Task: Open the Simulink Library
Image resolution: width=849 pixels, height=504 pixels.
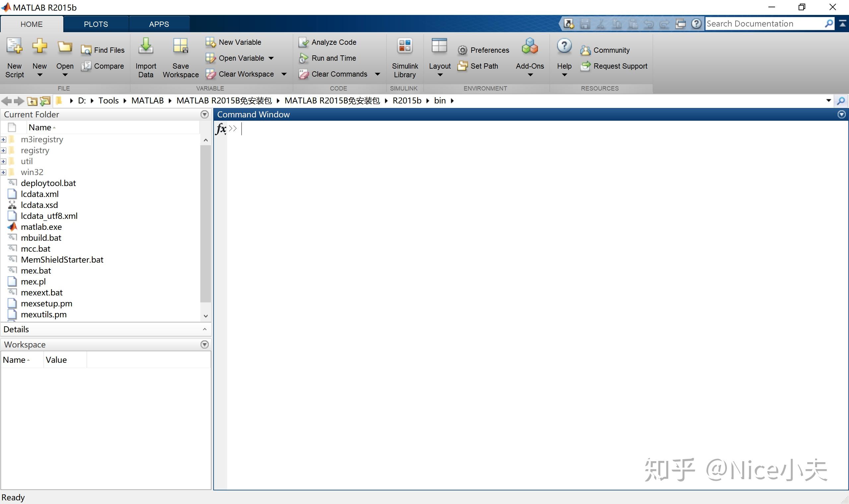Action: 405,46
